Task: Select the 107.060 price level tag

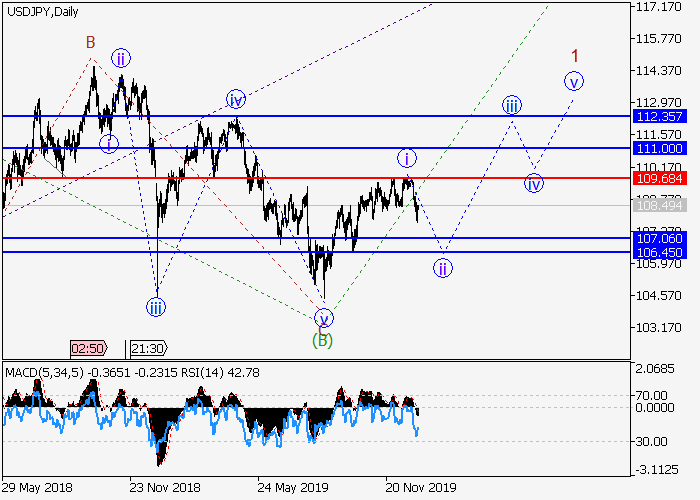Action: pyautogui.click(x=657, y=239)
